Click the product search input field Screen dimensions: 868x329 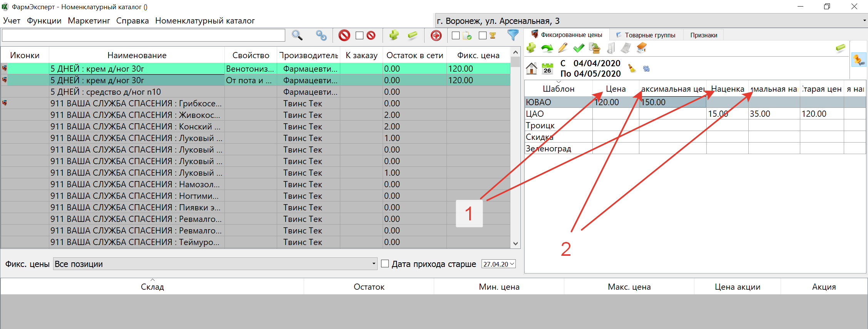coord(143,35)
